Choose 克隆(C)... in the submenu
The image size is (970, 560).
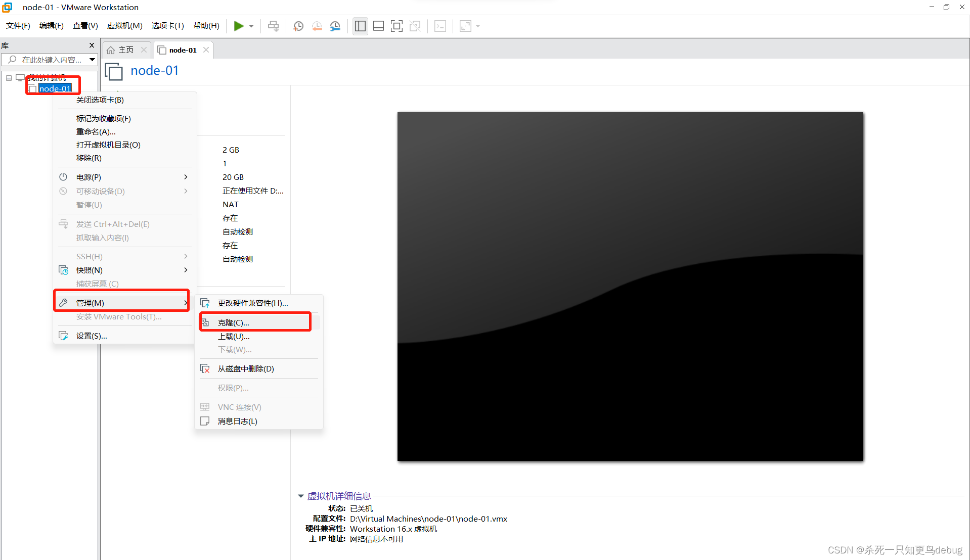pos(259,322)
